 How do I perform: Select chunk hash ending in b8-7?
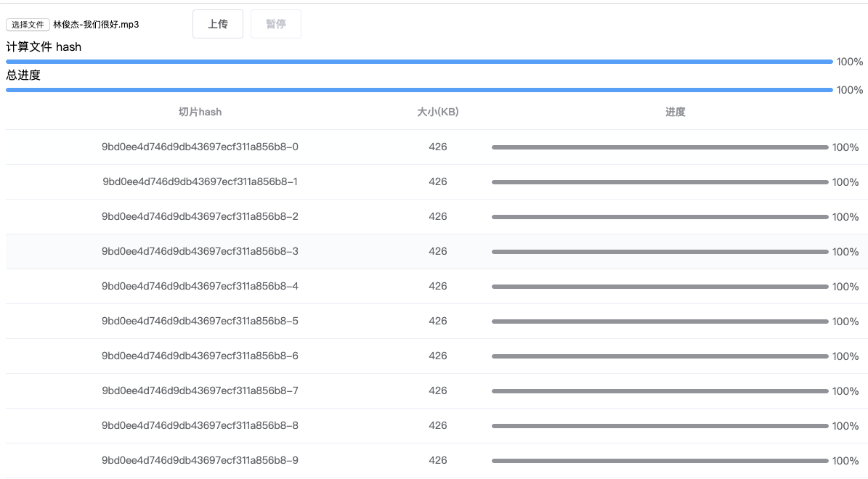coord(200,390)
